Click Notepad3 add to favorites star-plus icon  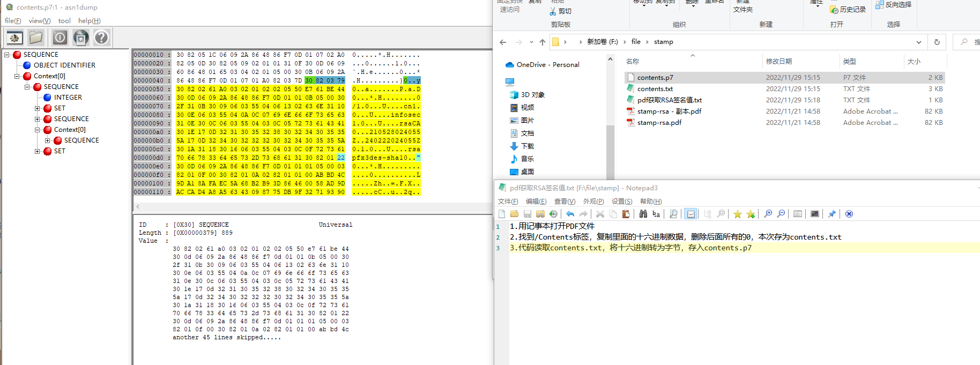point(751,214)
